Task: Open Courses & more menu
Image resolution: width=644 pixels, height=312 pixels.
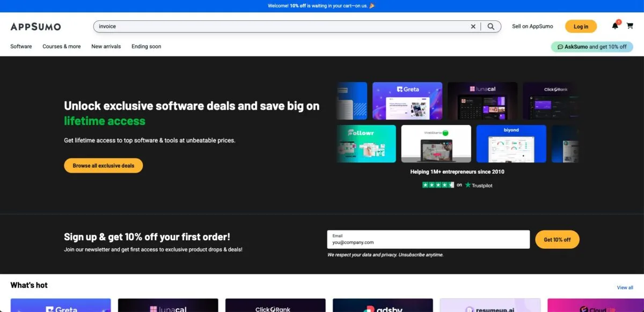Action: 62,47
